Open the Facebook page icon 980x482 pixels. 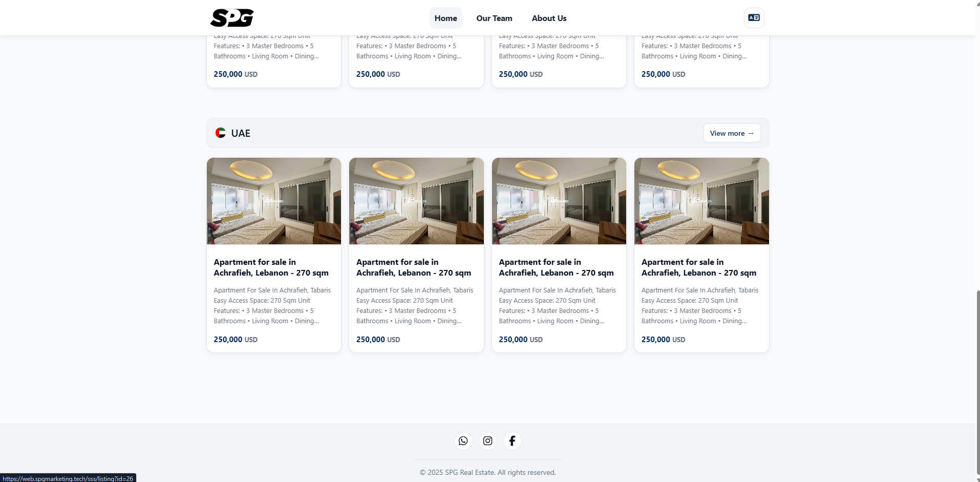tap(512, 441)
